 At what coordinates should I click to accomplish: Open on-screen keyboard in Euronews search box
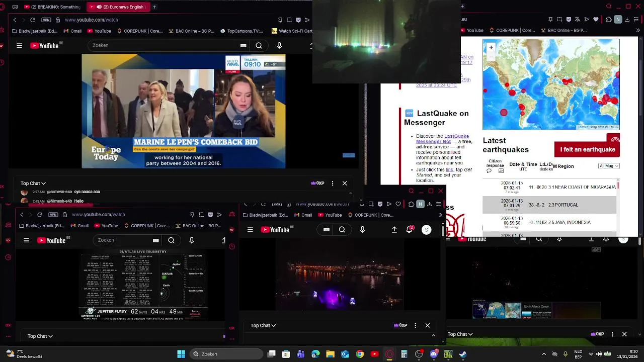[244, 46]
